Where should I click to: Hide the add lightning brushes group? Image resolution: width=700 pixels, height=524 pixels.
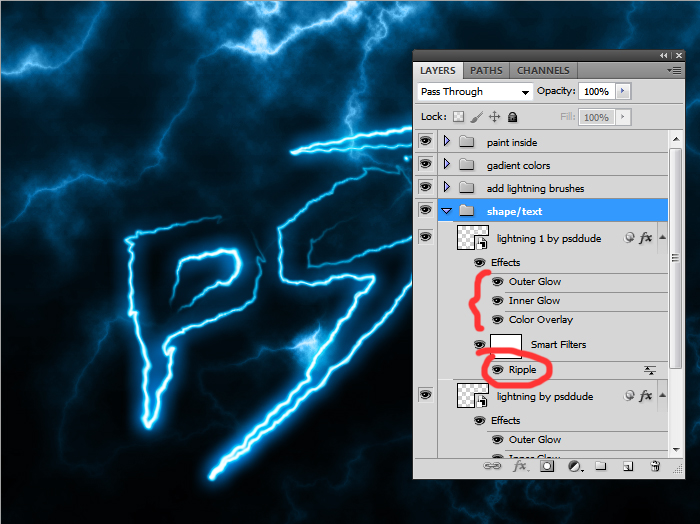pos(425,187)
